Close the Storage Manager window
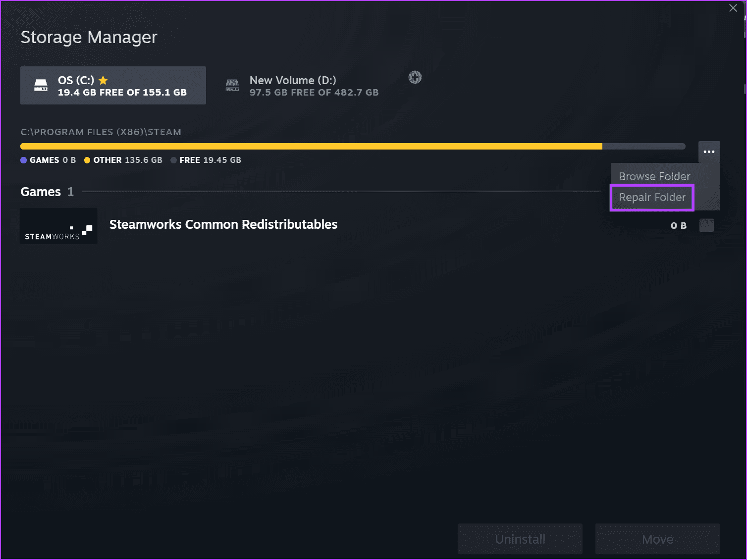The width and height of the screenshot is (747, 560). pos(733,8)
